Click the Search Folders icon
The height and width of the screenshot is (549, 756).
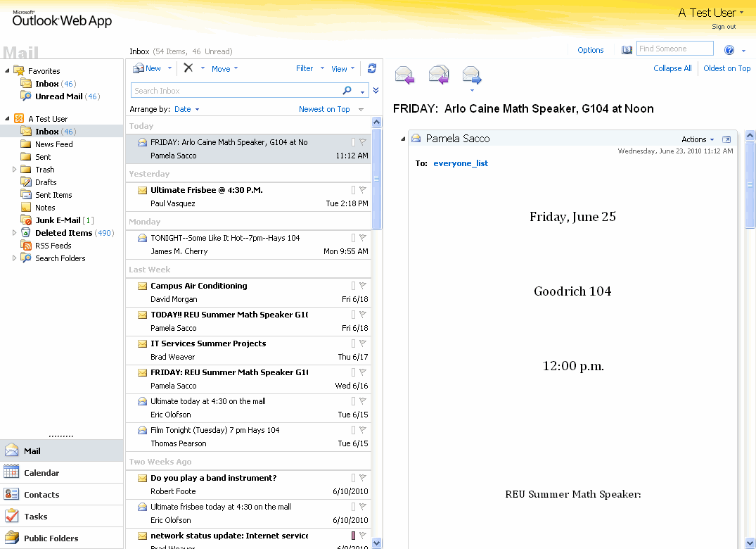(26, 258)
